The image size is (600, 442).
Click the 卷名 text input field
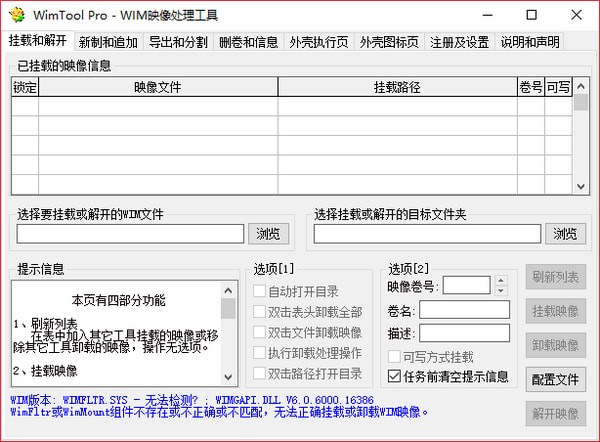coord(464,310)
